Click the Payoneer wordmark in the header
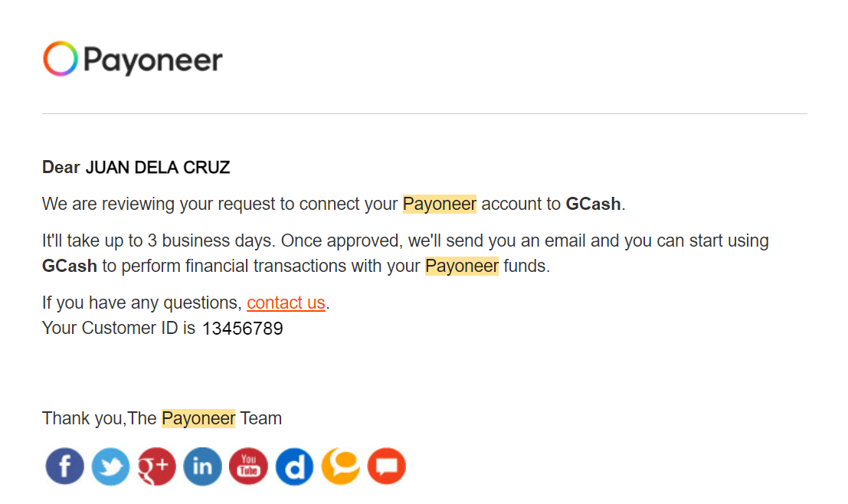Image resolution: width=848 pixels, height=504 pixels. (153, 60)
